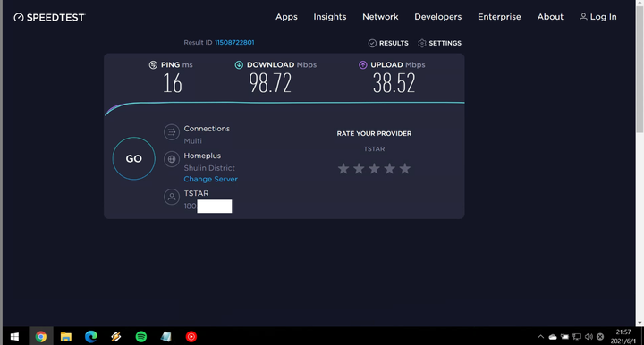Click the volume speaker tray icon
The image size is (644, 345).
coord(589,337)
